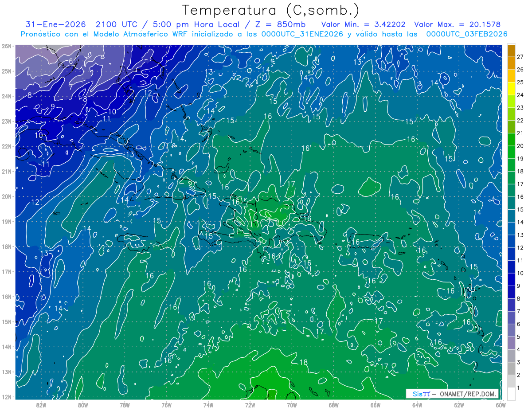Image resolution: width=532 pixels, height=411 pixels.
Task: Click the contour label 6 on the map
Action: (x=70, y=61)
